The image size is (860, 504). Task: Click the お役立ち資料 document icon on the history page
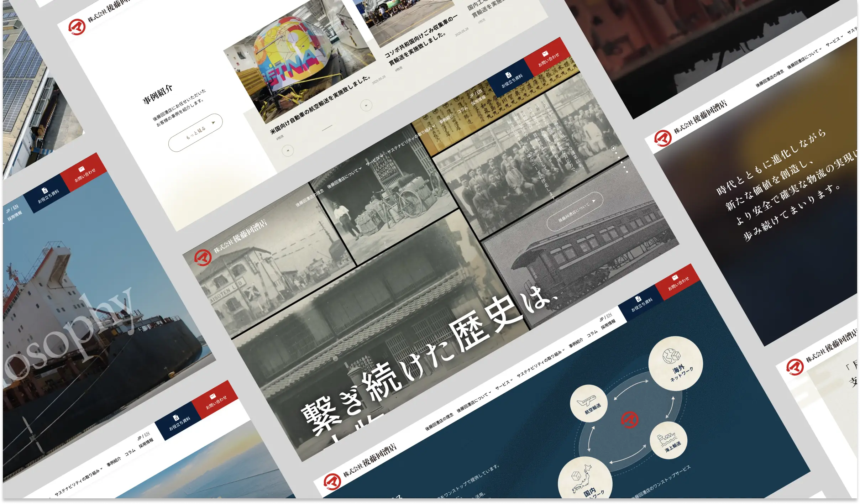point(508,75)
